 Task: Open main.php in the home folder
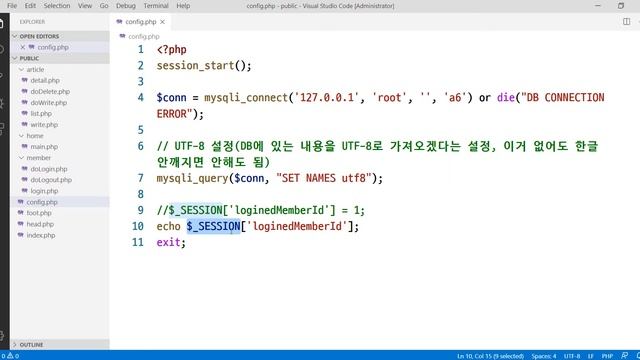tap(44, 147)
